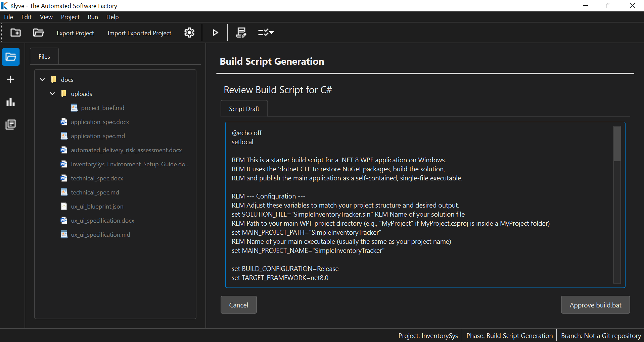
Task: Open project using the open-folder toolbar icon
Action: point(38,33)
